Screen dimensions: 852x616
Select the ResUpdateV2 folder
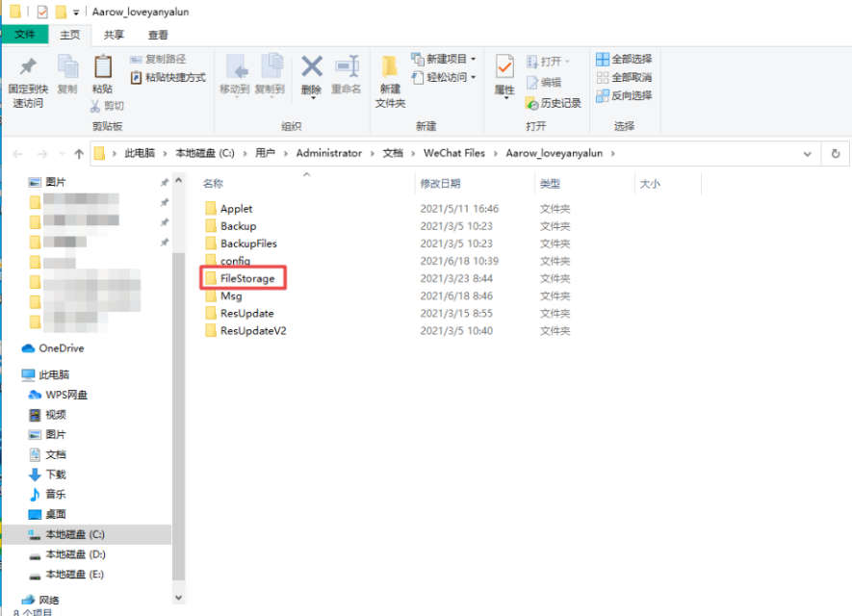pyautogui.click(x=253, y=331)
